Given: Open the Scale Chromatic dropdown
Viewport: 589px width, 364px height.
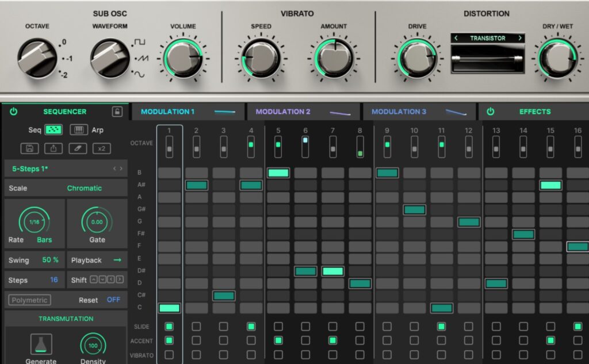Looking at the screenshot, I should (x=84, y=188).
